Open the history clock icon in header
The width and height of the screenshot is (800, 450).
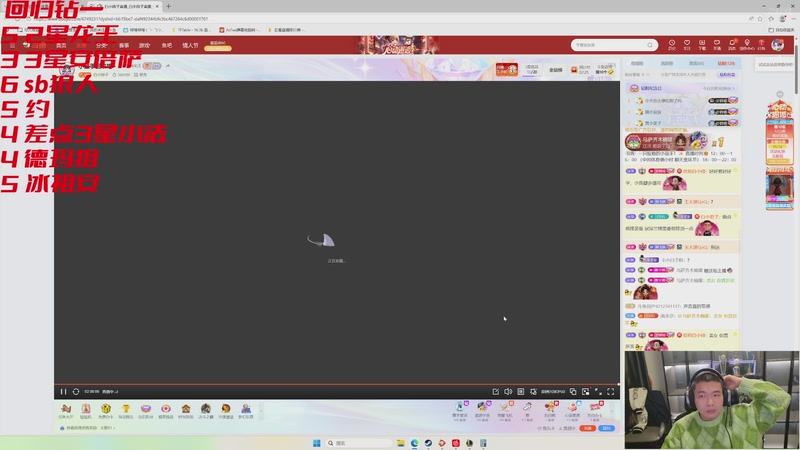672,45
